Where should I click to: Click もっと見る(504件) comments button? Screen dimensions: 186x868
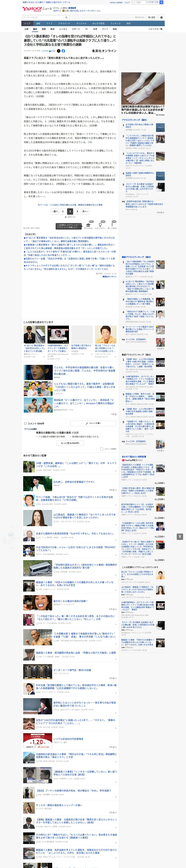click(70, 443)
